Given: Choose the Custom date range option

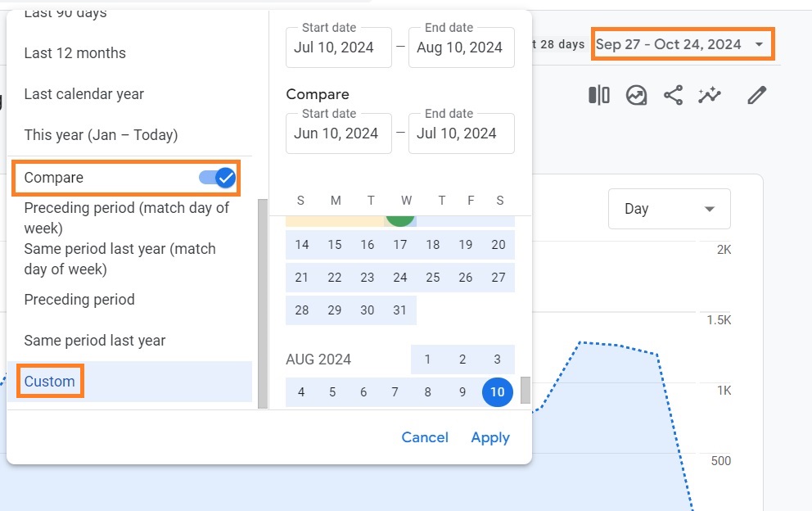Looking at the screenshot, I should 49,381.
